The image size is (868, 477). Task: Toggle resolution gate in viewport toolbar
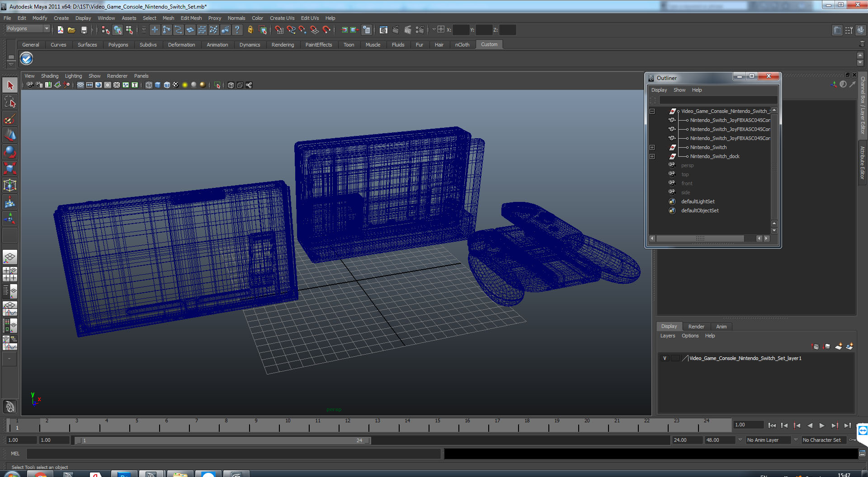point(99,85)
